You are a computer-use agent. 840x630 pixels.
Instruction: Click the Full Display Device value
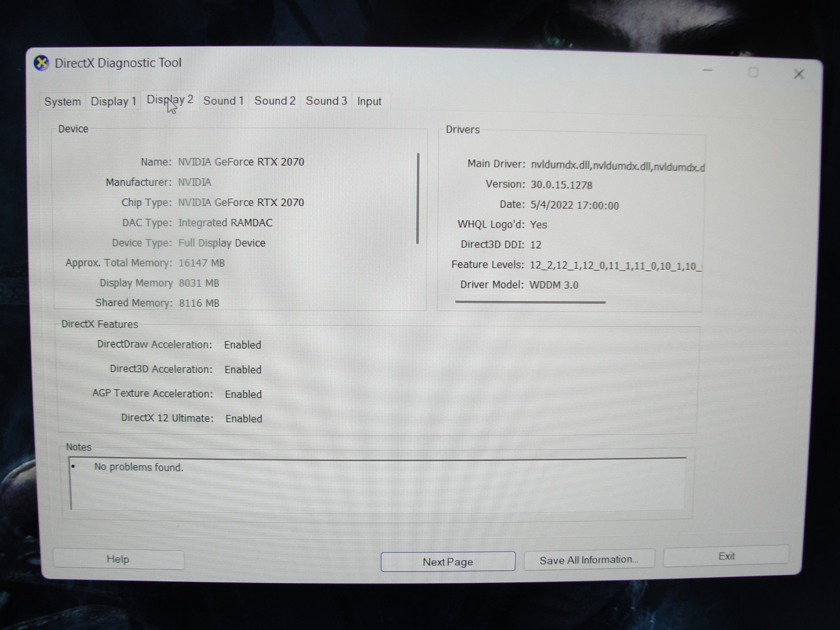click(222, 243)
